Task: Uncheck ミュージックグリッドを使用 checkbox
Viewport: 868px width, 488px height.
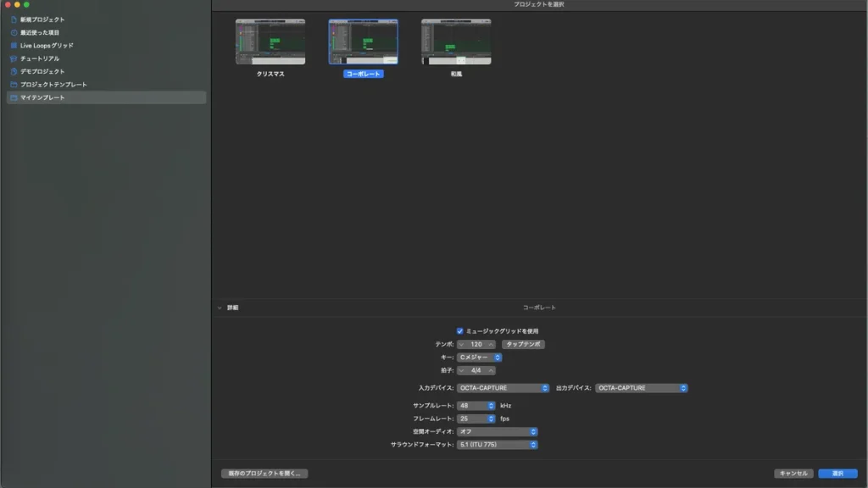Action: [460, 331]
